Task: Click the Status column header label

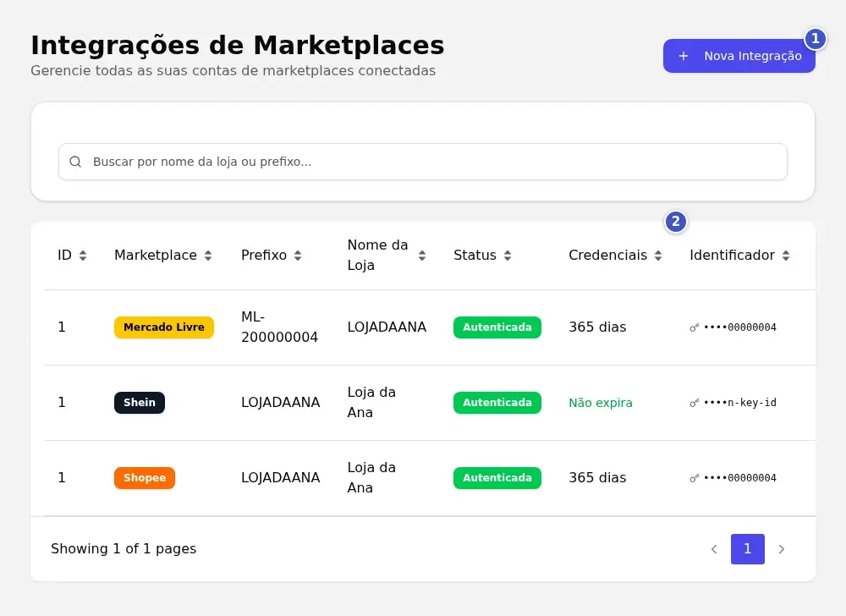Action: [x=475, y=256]
